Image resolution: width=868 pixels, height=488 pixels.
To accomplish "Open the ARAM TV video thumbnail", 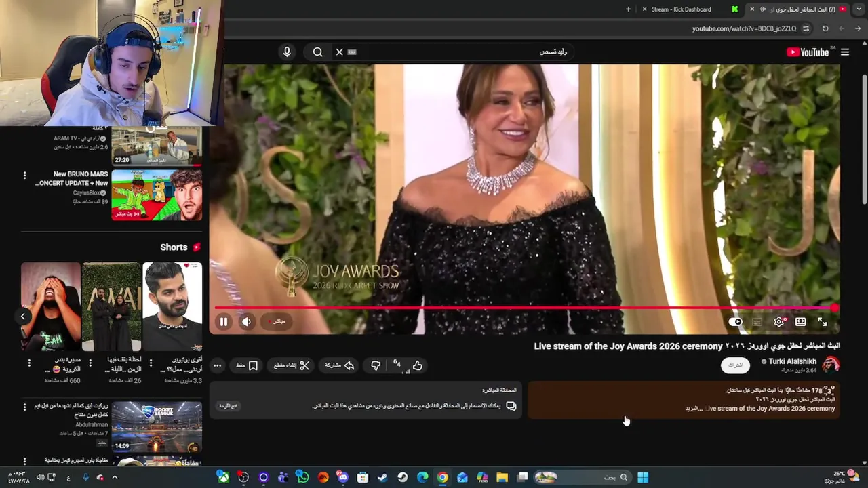I will 157,146.
